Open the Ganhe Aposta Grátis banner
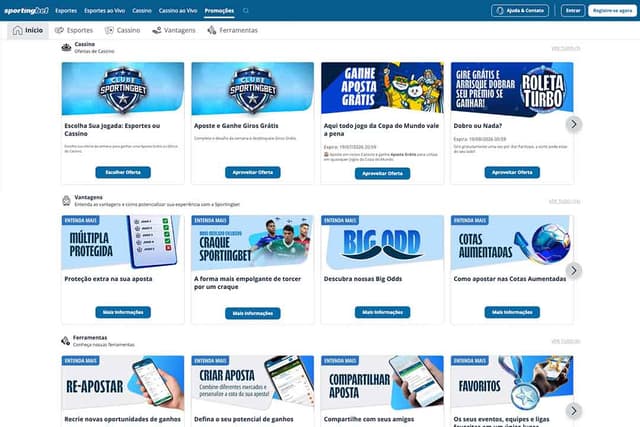The image size is (640, 427). 382,88
